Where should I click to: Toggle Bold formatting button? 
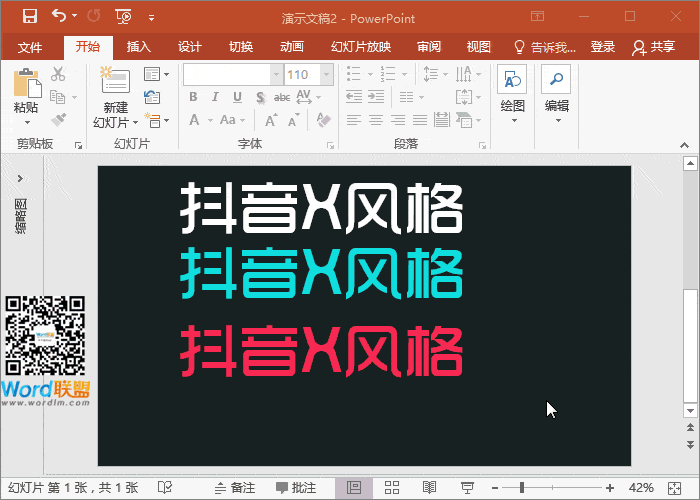point(194,97)
